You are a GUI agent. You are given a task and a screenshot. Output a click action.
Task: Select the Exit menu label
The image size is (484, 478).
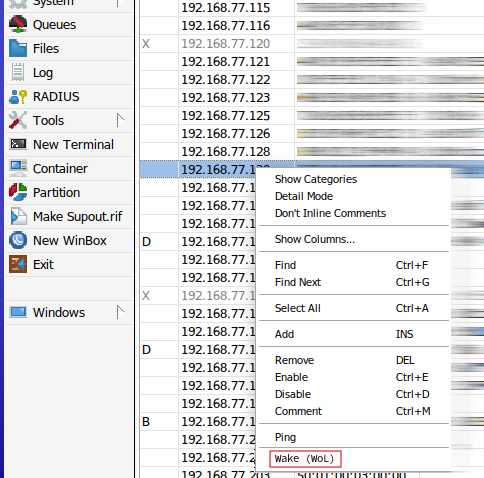point(43,265)
